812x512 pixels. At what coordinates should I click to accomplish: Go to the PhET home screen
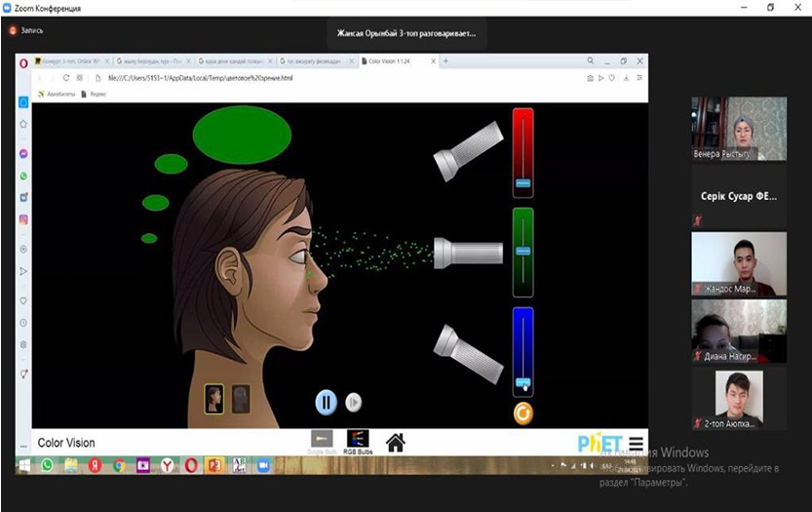click(x=396, y=443)
